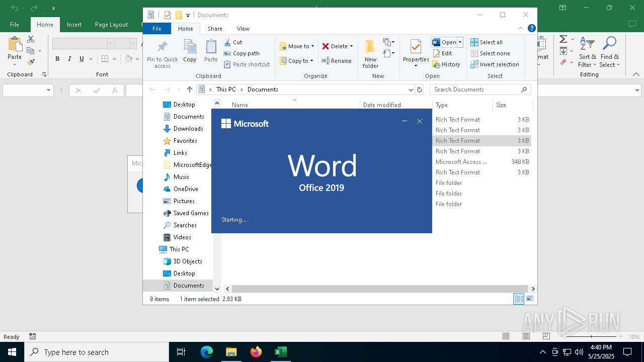Go up one folder level

pos(189,89)
